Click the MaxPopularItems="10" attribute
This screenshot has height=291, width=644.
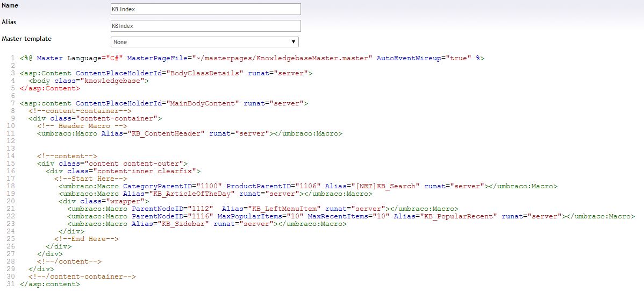(260, 216)
